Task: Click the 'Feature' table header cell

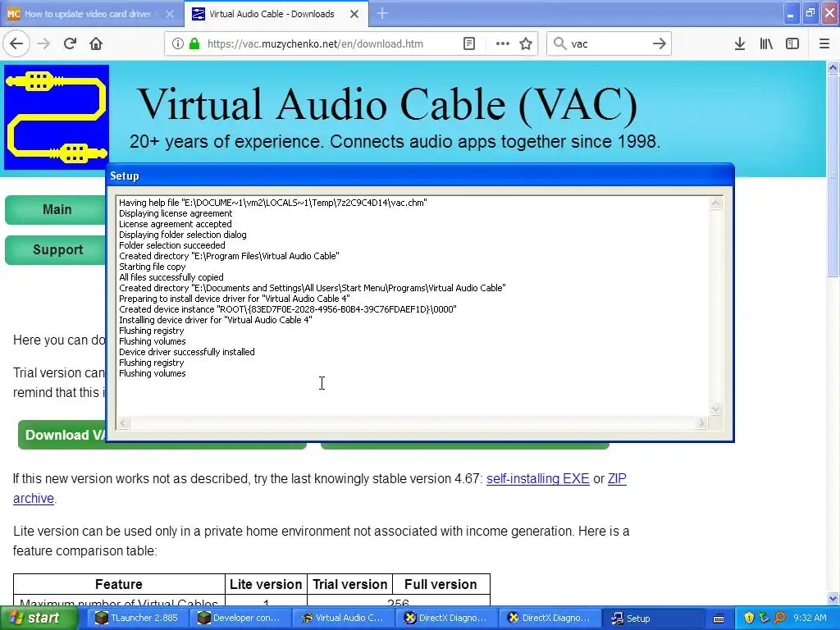Action: click(x=119, y=584)
